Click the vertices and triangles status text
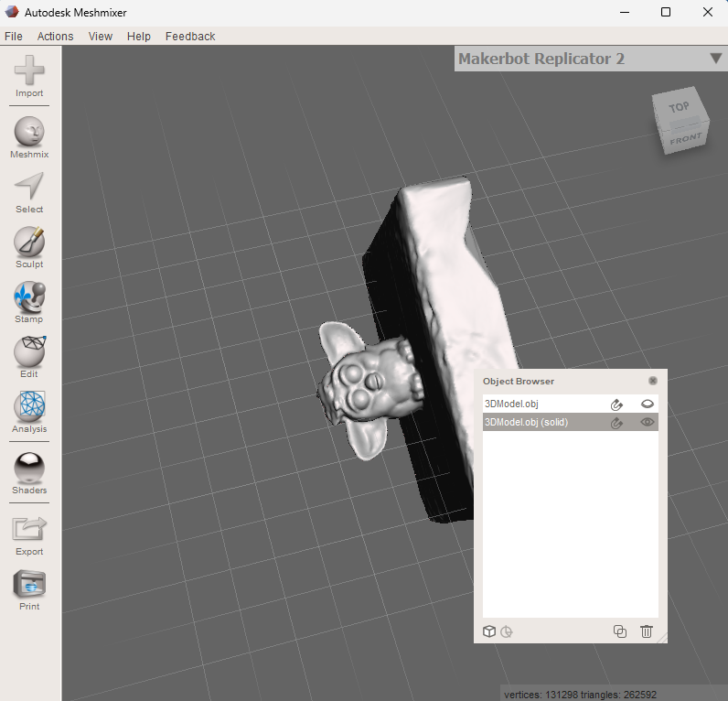Screen dimensions: 728x701 pos(581,695)
